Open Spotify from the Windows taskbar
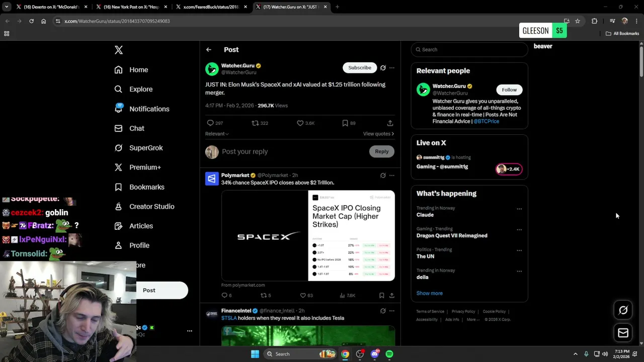This screenshot has width=644, height=362. point(389,354)
